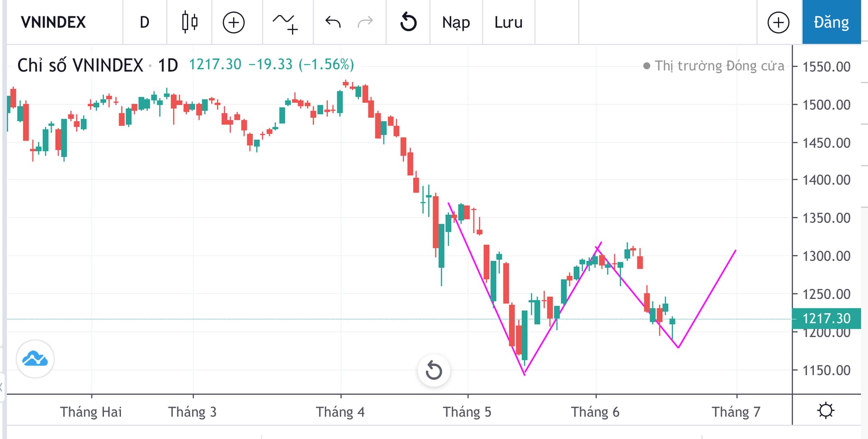Click the round plus icon beside Đăng
868x439 pixels.
[778, 22]
